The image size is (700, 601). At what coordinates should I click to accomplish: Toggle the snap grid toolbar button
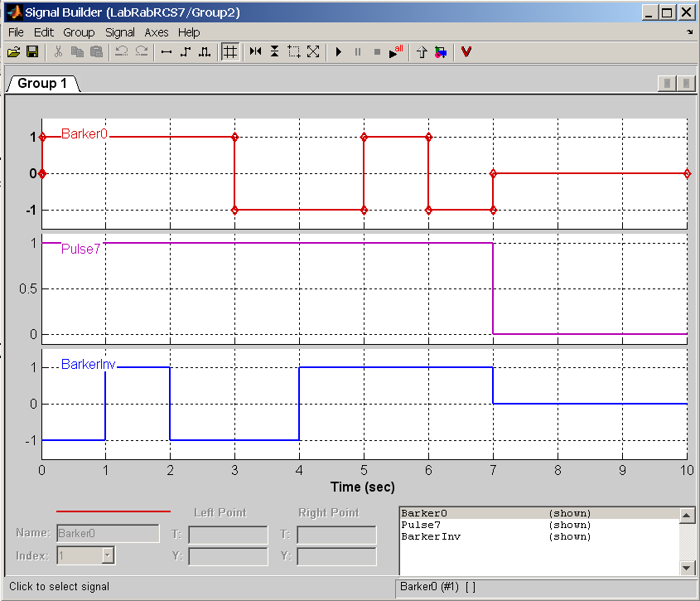(x=230, y=51)
